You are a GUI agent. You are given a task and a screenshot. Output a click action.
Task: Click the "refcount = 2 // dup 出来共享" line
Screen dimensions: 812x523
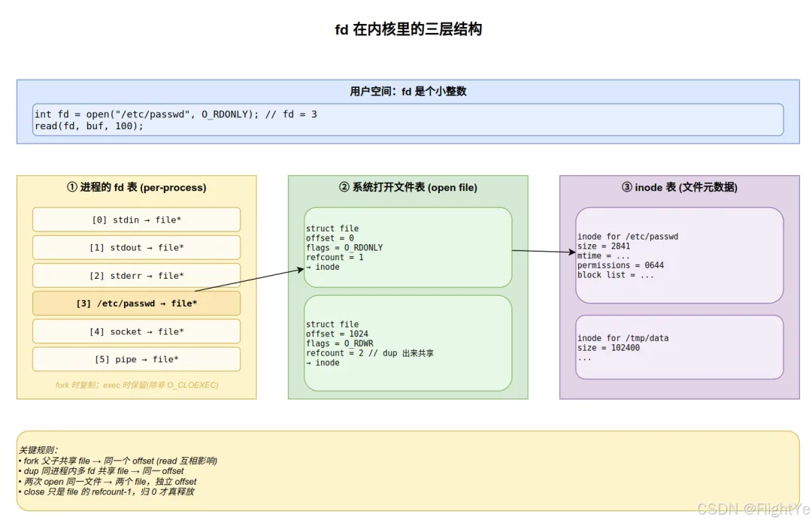tap(370, 353)
